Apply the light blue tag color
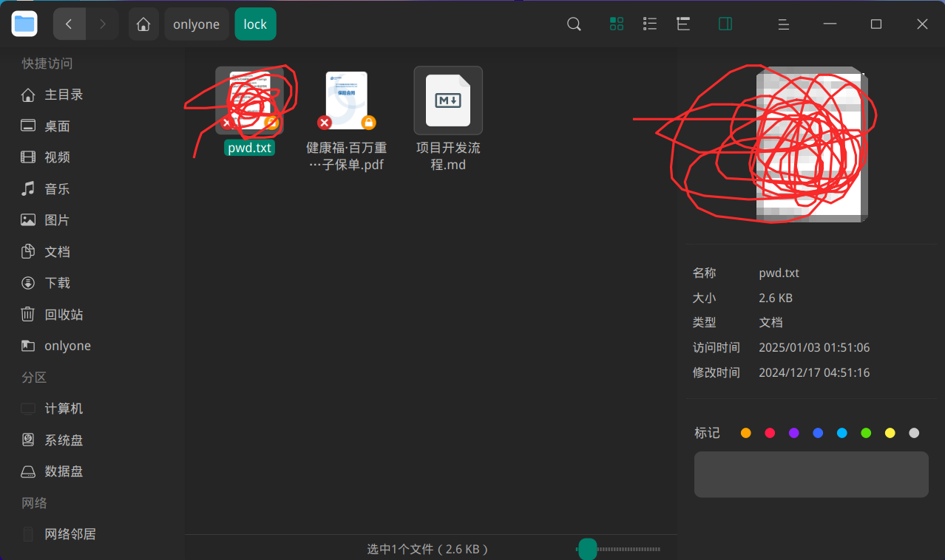 coord(841,433)
